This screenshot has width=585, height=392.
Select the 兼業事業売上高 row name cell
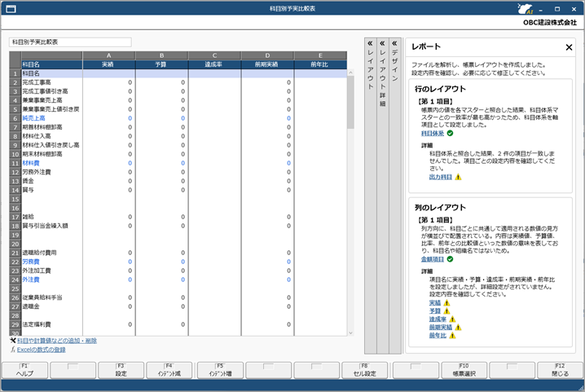tap(52, 100)
